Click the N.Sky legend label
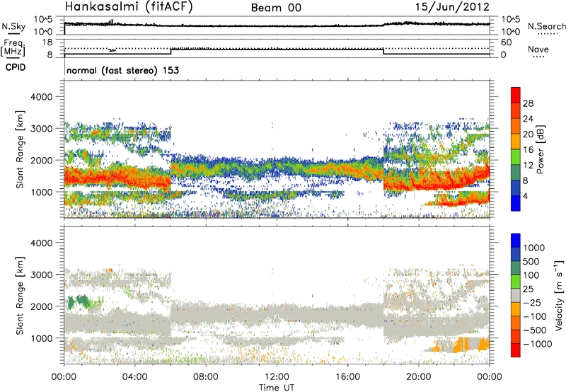The image size is (566, 392). (x=13, y=26)
